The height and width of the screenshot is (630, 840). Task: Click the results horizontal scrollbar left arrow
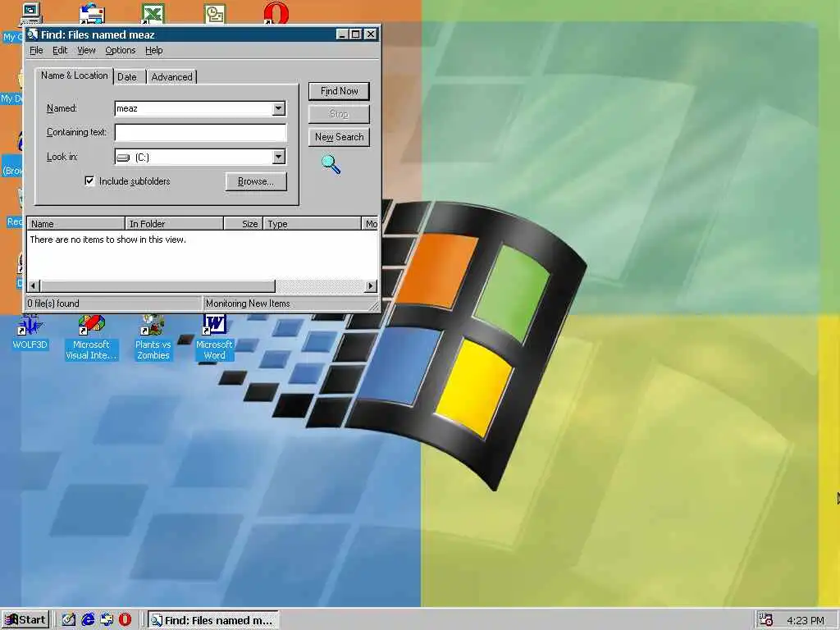pyautogui.click(x=33, y=286)
